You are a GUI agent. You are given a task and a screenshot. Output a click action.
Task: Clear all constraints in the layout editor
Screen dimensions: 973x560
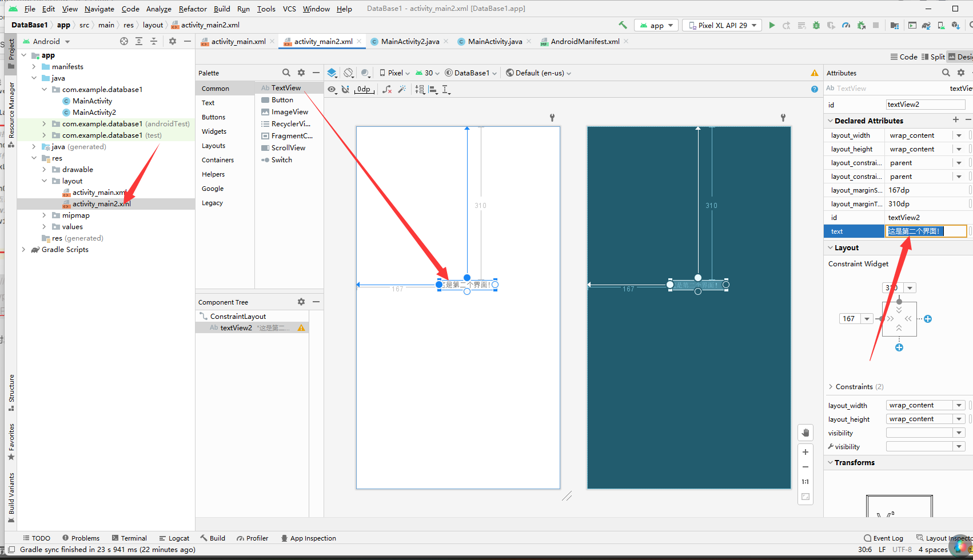pos(386,89)
